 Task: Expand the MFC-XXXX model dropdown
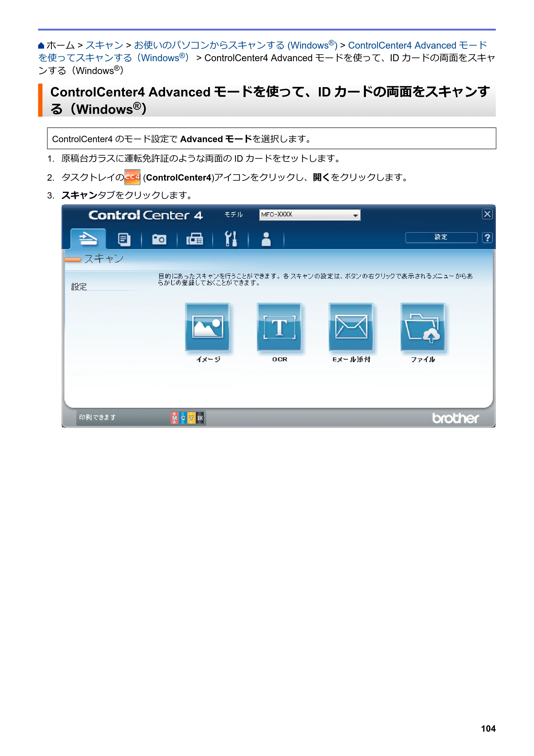(310, 215)
